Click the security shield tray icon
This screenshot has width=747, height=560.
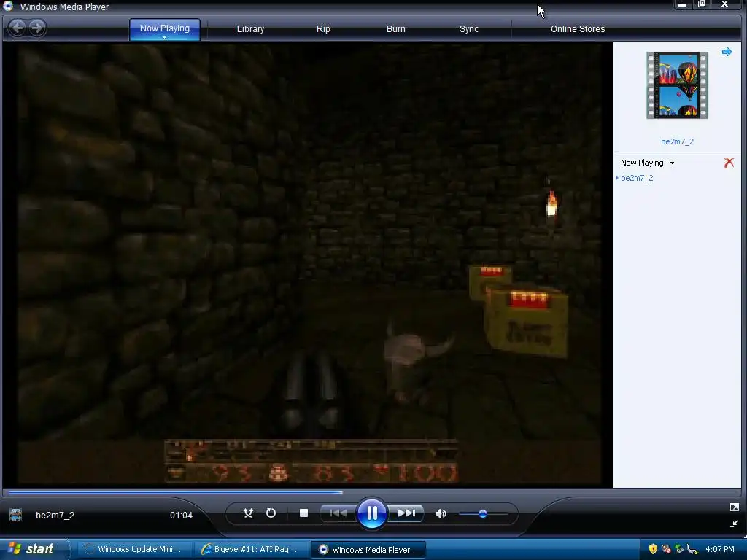[x=653, y=549]
